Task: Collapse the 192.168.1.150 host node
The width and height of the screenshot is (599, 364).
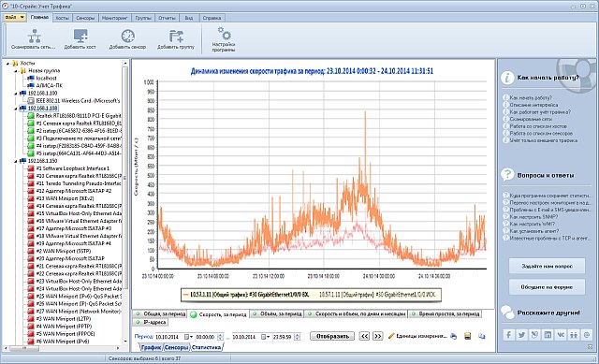Action: pos(16,161)
